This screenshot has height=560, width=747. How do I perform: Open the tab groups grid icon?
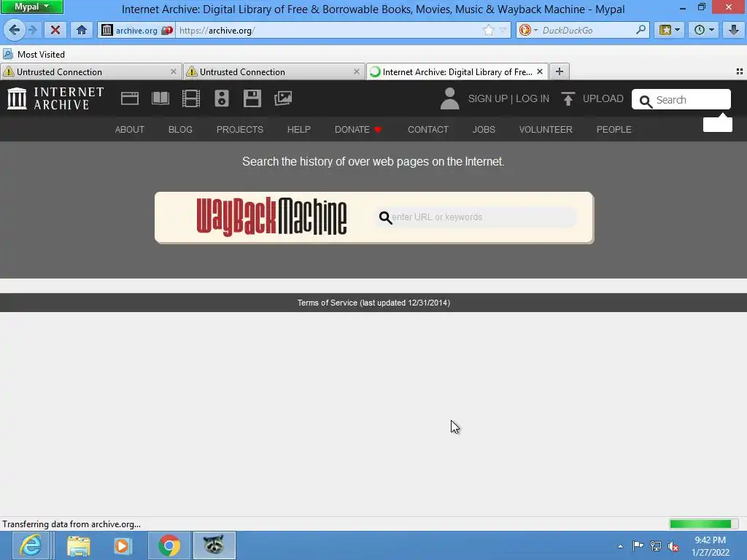tap(740, 71)
